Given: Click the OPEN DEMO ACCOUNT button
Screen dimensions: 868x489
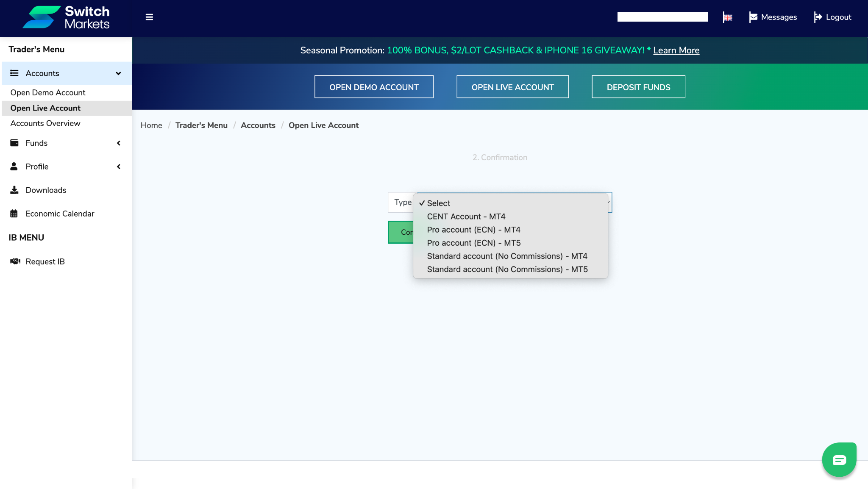Looking at the screenshot, I should [374, 87].
